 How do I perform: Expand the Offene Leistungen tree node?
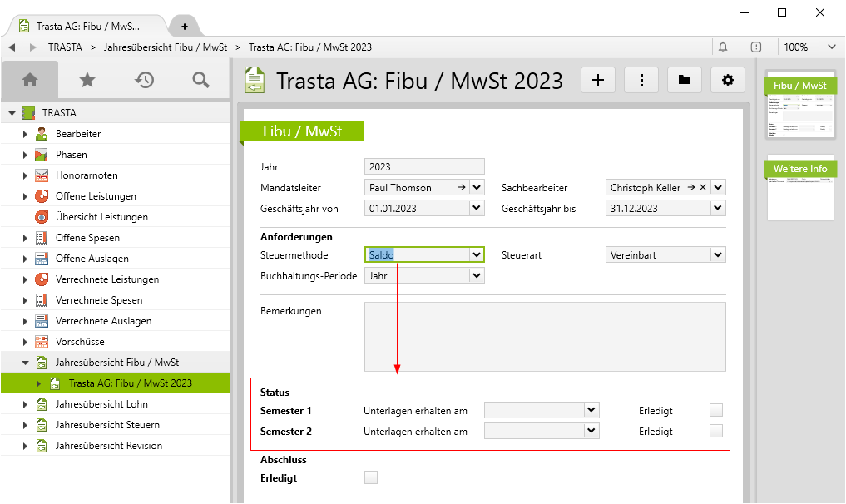click(26, 196)
